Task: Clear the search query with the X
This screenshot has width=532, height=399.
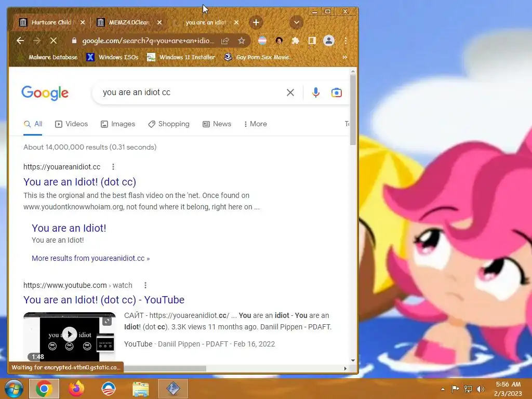Action: (x=290, y=92)
